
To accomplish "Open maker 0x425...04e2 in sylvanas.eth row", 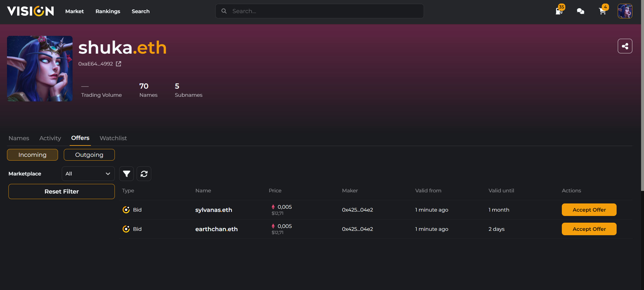I will click(x=358, y=210).
